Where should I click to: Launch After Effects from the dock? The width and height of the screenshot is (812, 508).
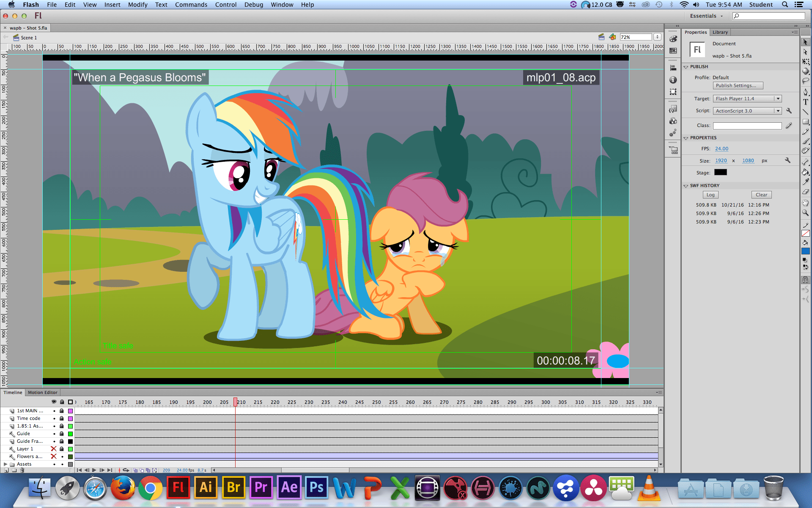click(289, 488)
